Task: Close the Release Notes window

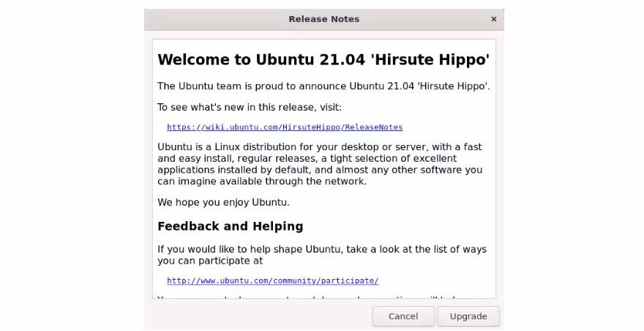Action: click(x=494, y=19)
